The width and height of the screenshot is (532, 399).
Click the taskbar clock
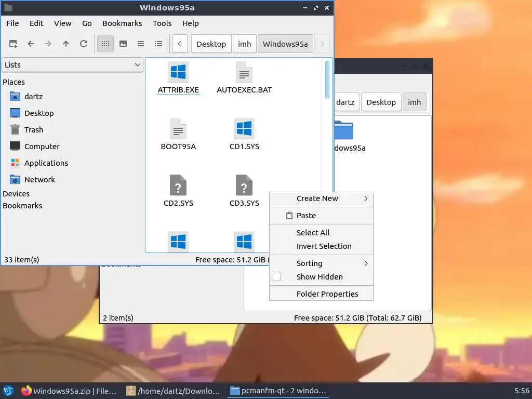[522, 391]
